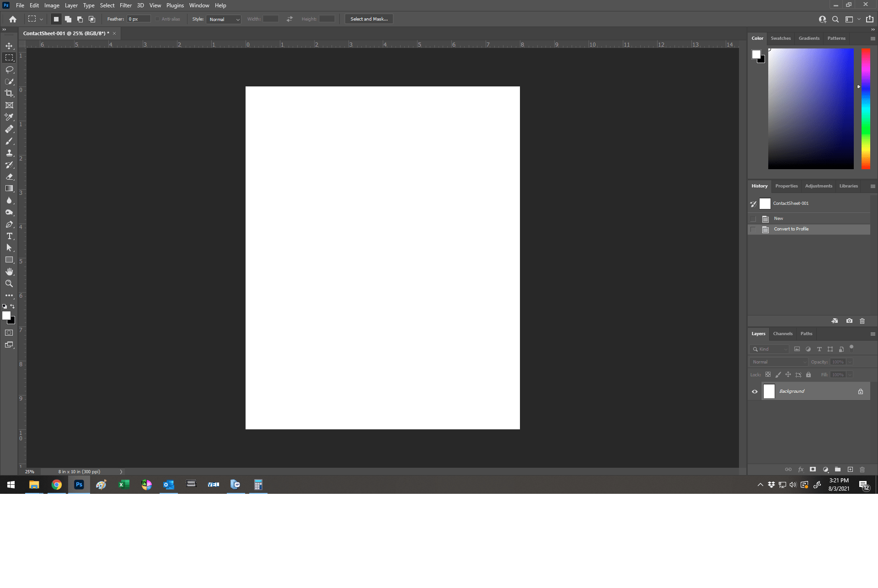
Task: Create a new layer icon
Action: [850, 470]
